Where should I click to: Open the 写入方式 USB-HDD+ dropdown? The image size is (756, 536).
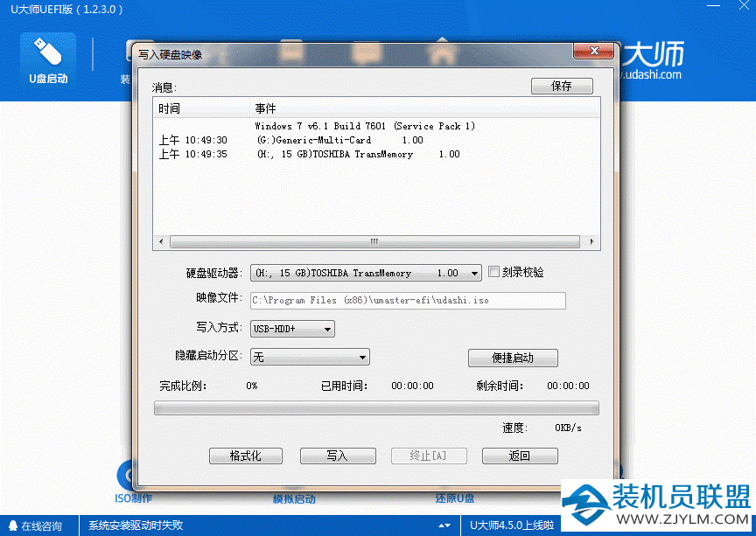point(292,329)
